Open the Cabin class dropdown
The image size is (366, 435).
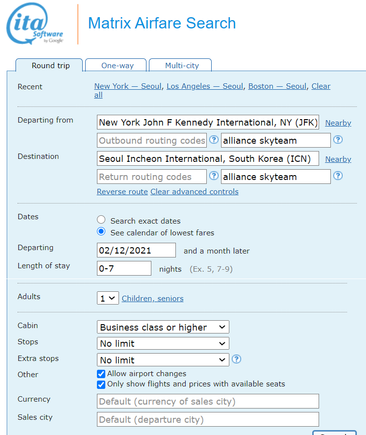click(x=163, y=327)
